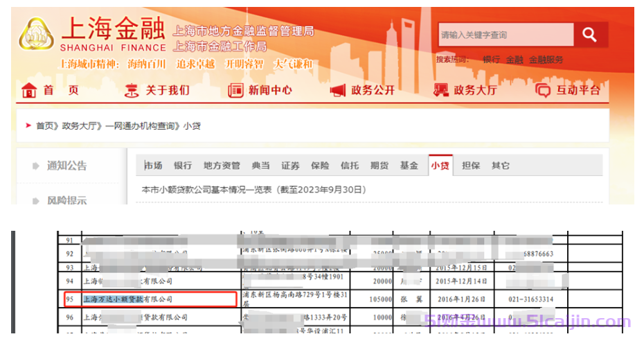Click company name 上海万达小额贷款有限公司
This screenshot has height=341, width=644.
pos(127,299)
